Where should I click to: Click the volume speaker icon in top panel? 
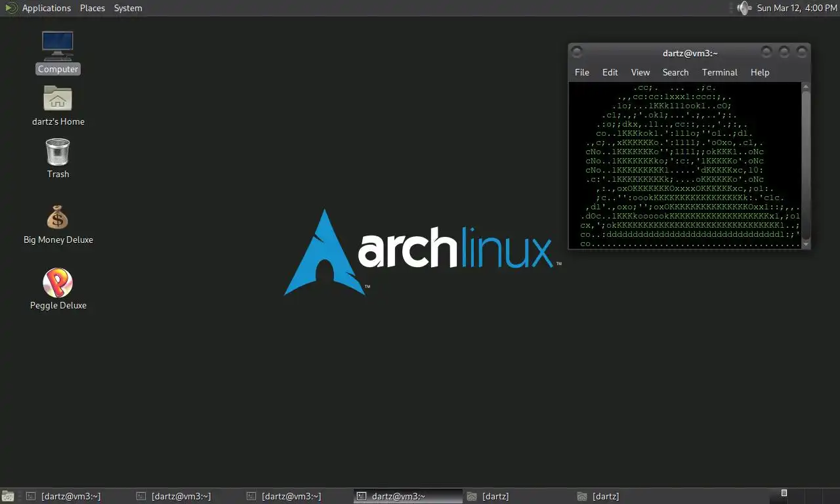pos(743,8)
